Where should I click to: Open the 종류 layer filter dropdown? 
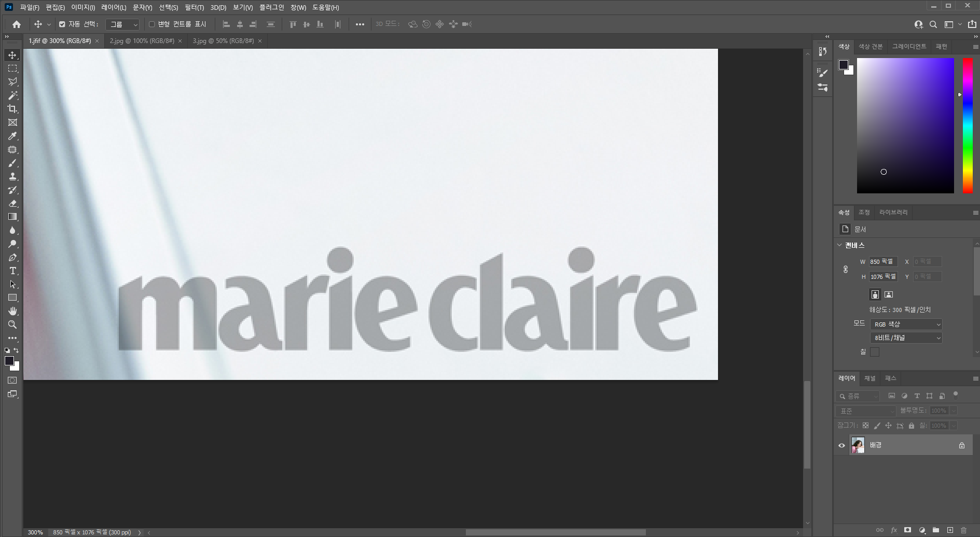point(858,396)
